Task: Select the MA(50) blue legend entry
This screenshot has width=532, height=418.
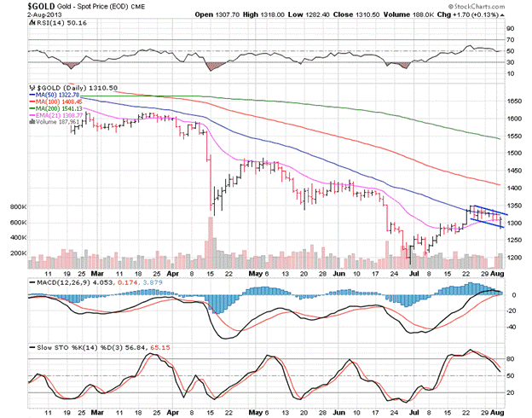Action: [55, 95]
